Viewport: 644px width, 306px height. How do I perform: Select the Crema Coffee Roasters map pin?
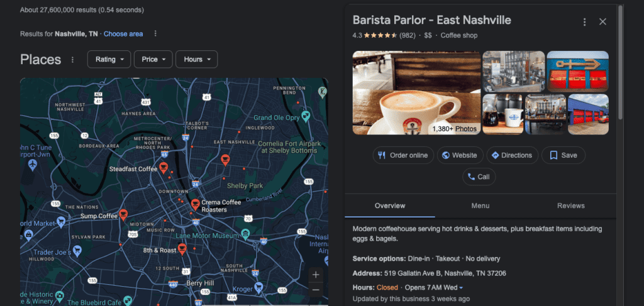click(196, 204)
